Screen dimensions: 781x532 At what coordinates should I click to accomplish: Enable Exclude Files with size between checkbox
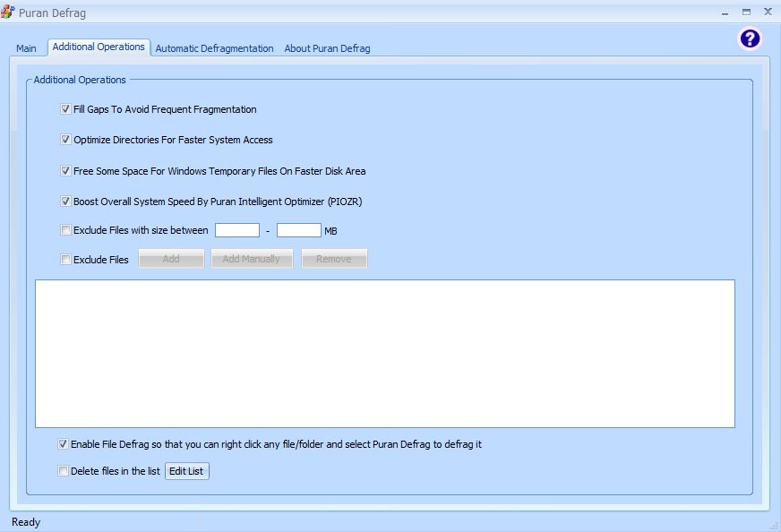[65, 230]
